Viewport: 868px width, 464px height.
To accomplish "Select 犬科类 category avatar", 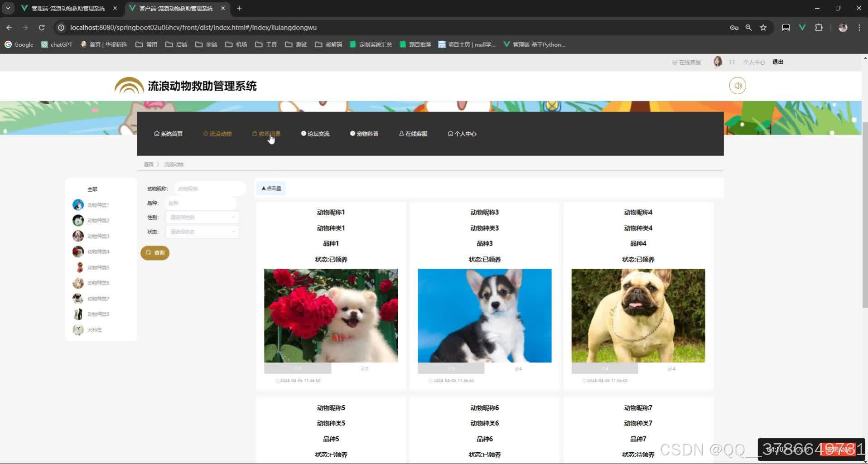I will tap(78, 330).
